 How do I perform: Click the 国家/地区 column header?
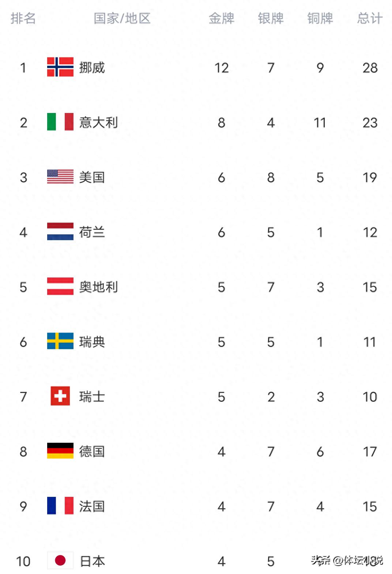click(x=122, y=18)
